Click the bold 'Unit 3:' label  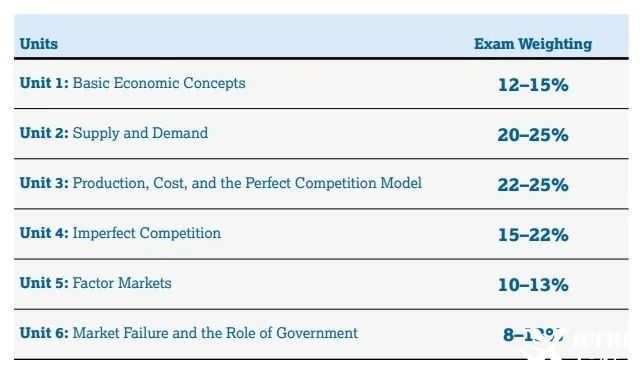[x=44, y=183]
